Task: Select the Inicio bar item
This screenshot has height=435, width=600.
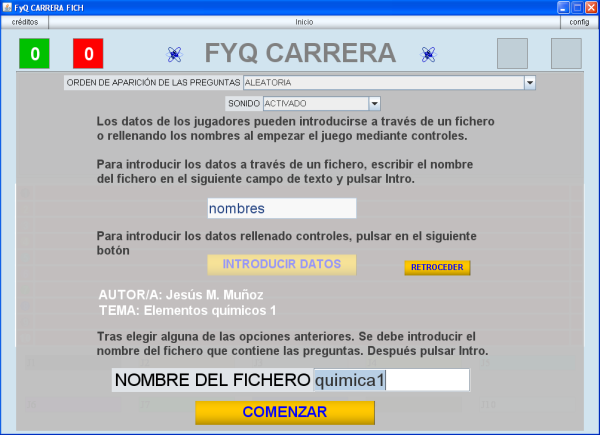Action: tap(304, 21)
